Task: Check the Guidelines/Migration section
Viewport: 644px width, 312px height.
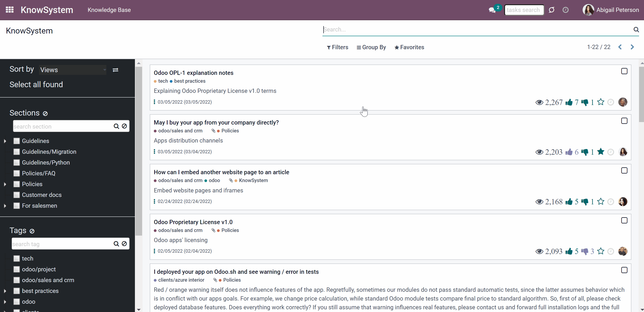Action: pyautogui.click(x=16, y=152)
